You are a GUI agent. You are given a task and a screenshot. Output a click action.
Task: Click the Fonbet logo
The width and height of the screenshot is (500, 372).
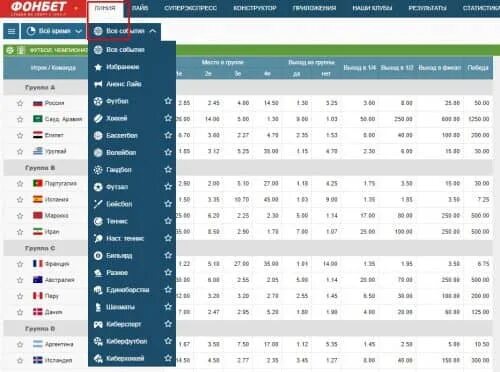click(x=38, y=8)
